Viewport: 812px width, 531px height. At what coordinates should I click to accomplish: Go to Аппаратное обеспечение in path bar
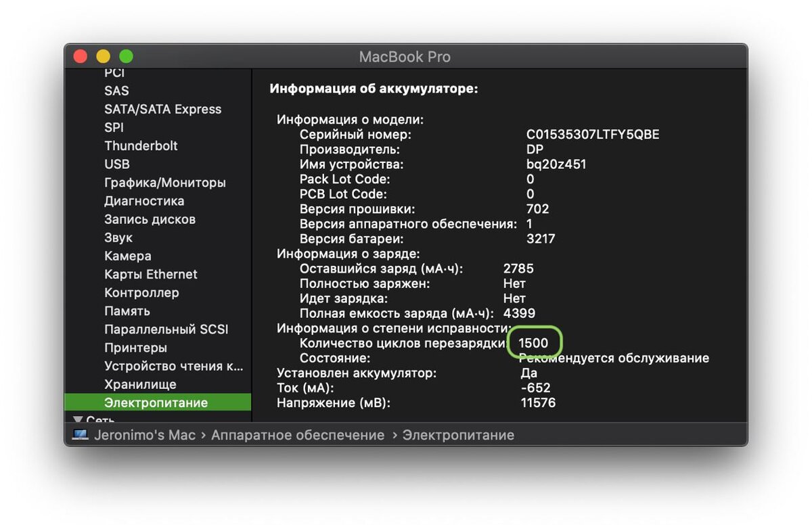pos(298,436)
